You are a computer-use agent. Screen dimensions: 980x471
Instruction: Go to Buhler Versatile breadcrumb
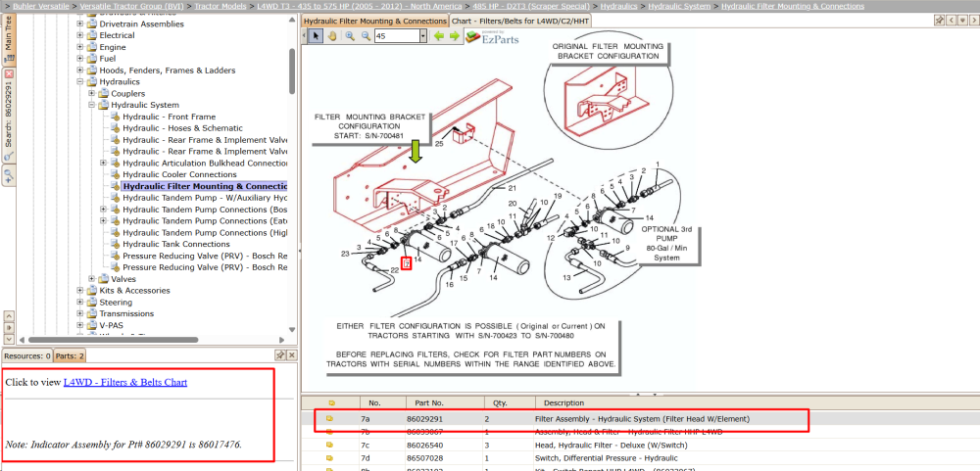[x=41, y=6]
